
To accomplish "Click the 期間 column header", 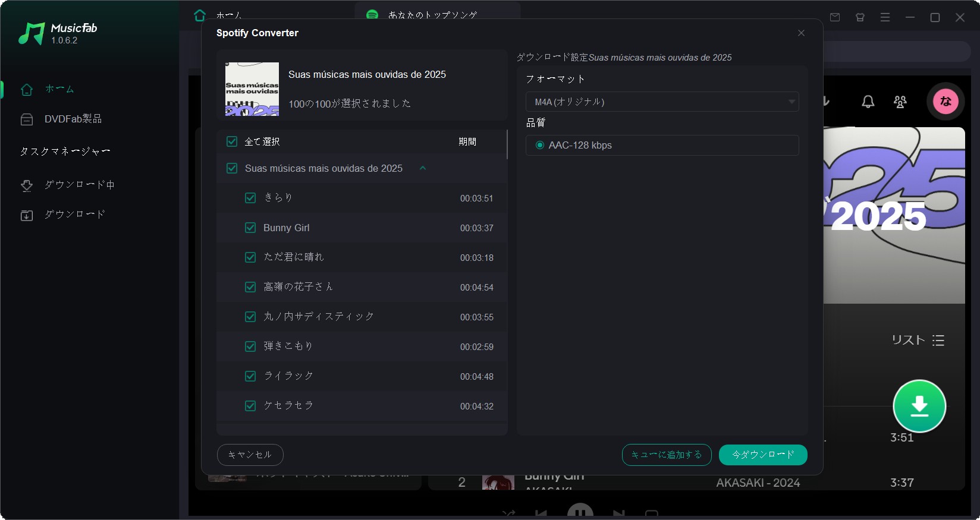I will [467, 141].
